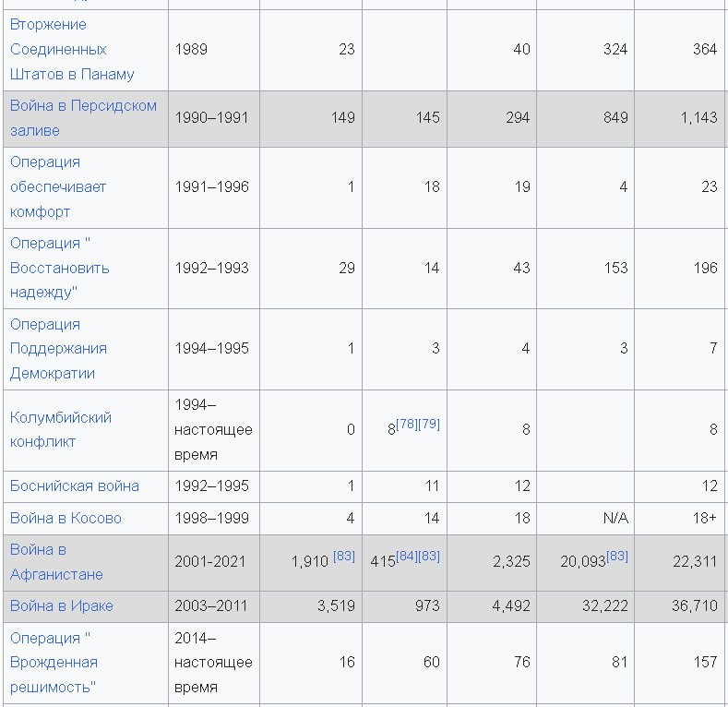Open the Вторжение Соединенных Штатов в Панаму link
Viewport: 728px width, 707px height.
click(71, 49)
